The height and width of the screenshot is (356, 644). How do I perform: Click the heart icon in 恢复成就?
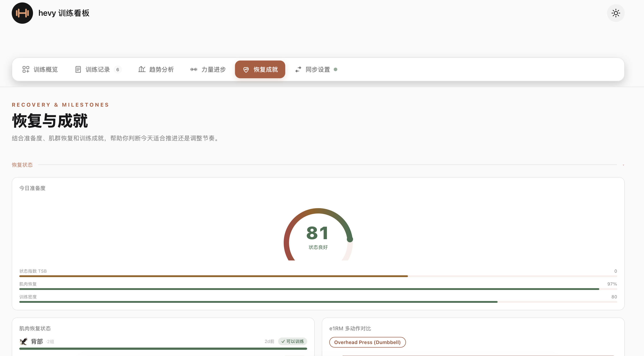pos(246,70)
